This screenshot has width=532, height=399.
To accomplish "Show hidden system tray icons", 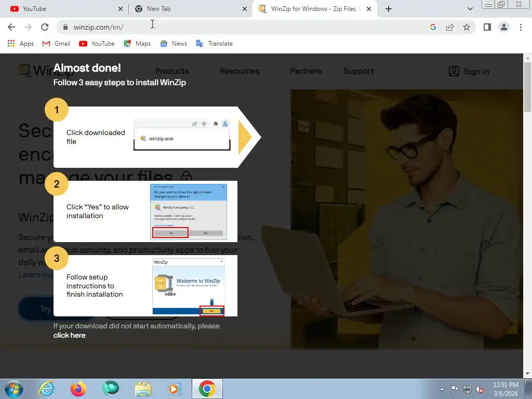I will point(442,389).
